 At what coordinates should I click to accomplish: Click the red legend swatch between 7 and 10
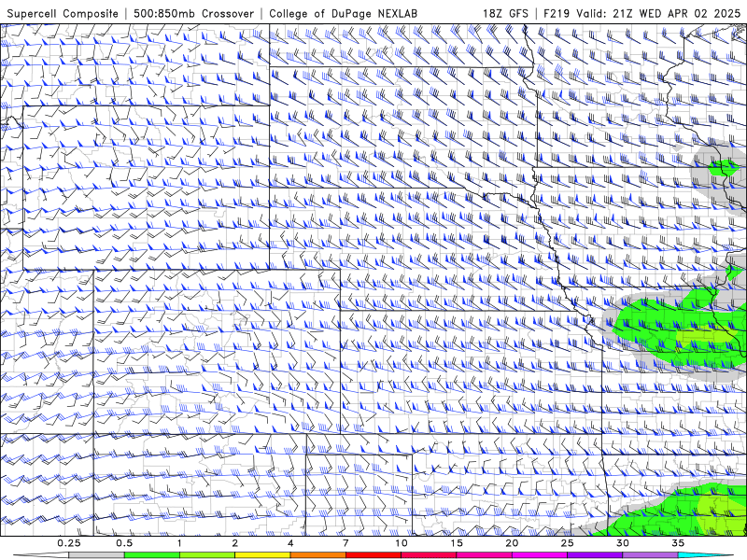point(373,555)
